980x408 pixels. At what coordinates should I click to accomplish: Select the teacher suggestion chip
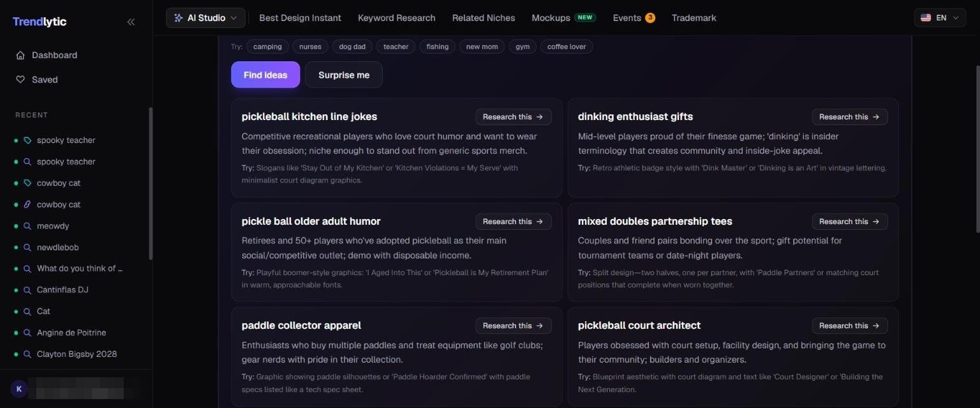click(x=396, y=47)
